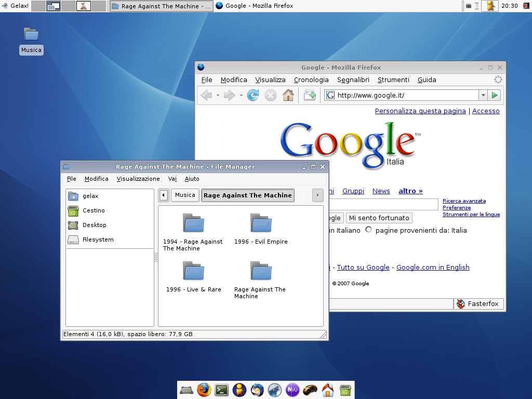Select the Rage Against The Machine path button
Image resolution: width=532 pixels, height=399 pixels.
click(x=248, y=195)
